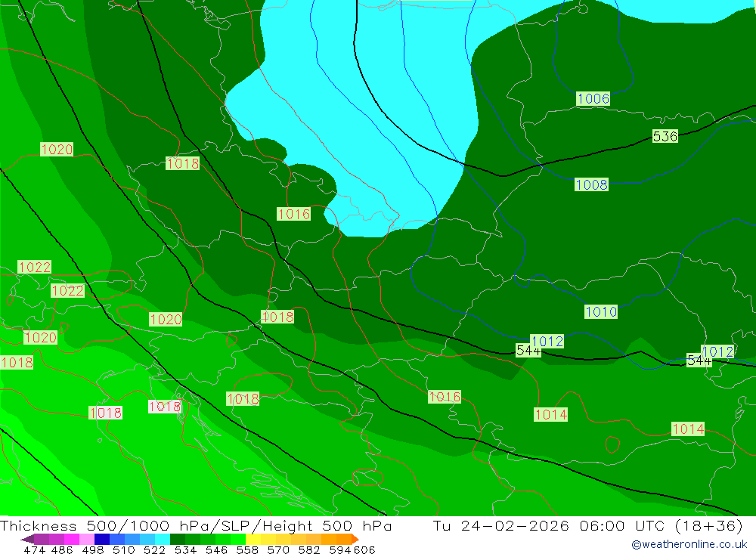Select the blue 1010 isobar label

[601, 312]
